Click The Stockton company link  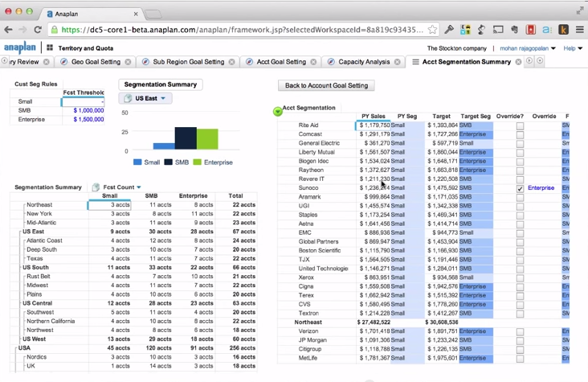pos(457,48)
